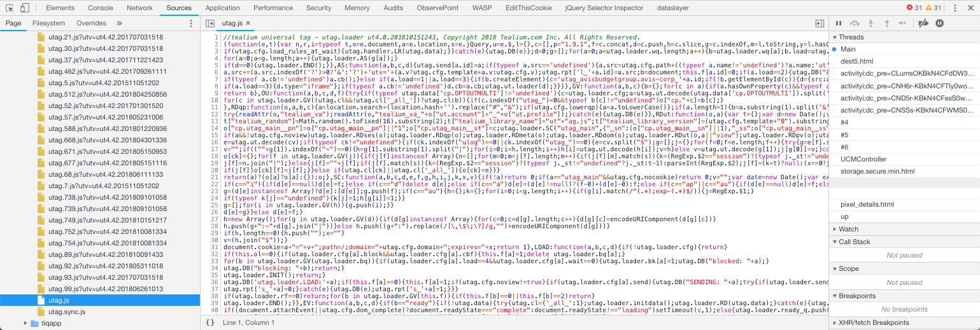Open the Memory tab
Screen dimensions: 980x330
357,8
